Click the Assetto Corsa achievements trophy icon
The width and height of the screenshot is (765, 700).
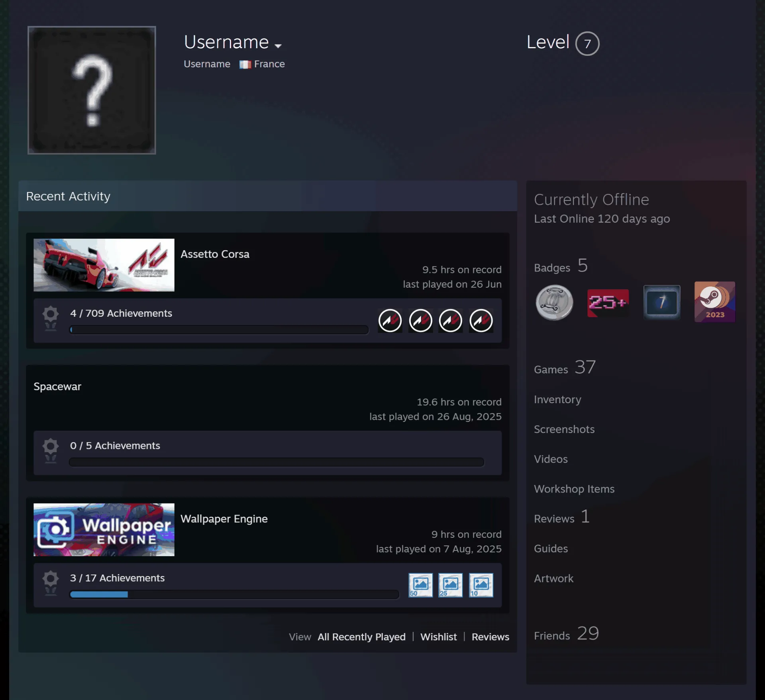[x=51, y=318]
